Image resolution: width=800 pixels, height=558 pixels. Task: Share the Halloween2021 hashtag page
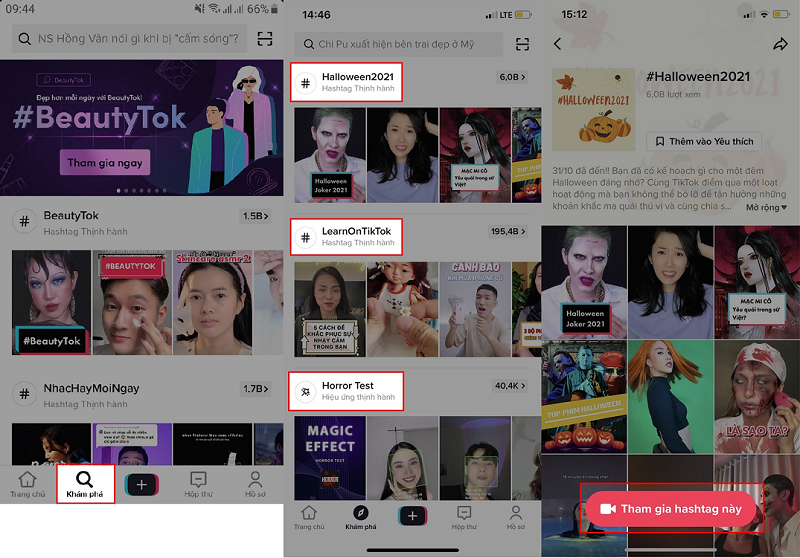click(x=780, y=44)
